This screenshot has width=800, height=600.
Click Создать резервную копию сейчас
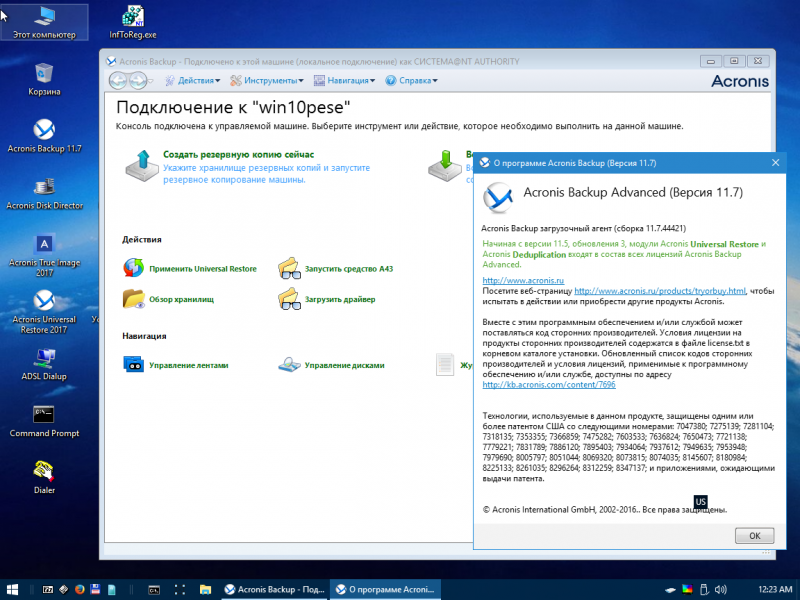tap(238, 155)
